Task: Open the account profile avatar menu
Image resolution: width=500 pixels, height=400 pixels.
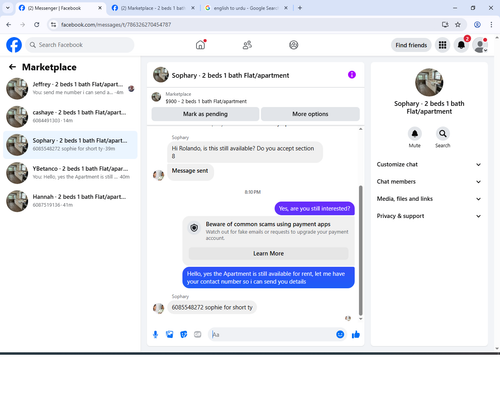Action: point(480,45)
